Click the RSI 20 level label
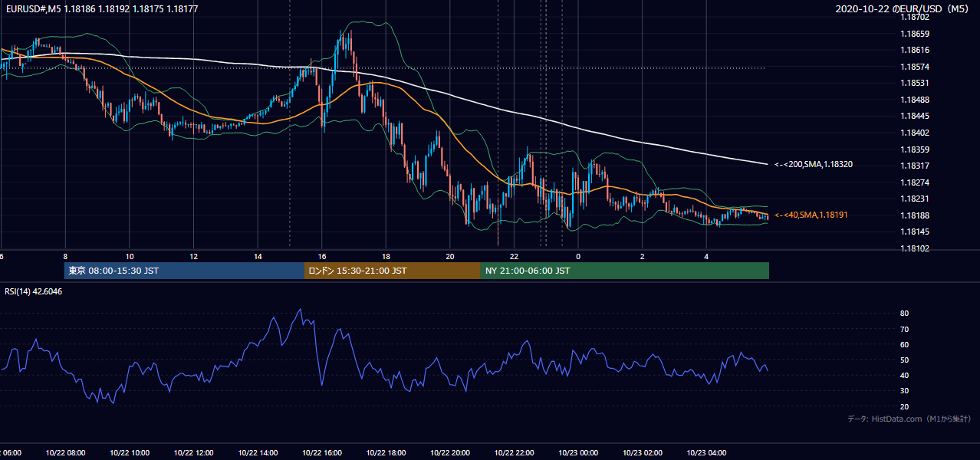This screenshot has height=460, width=980. coord(905,406)
